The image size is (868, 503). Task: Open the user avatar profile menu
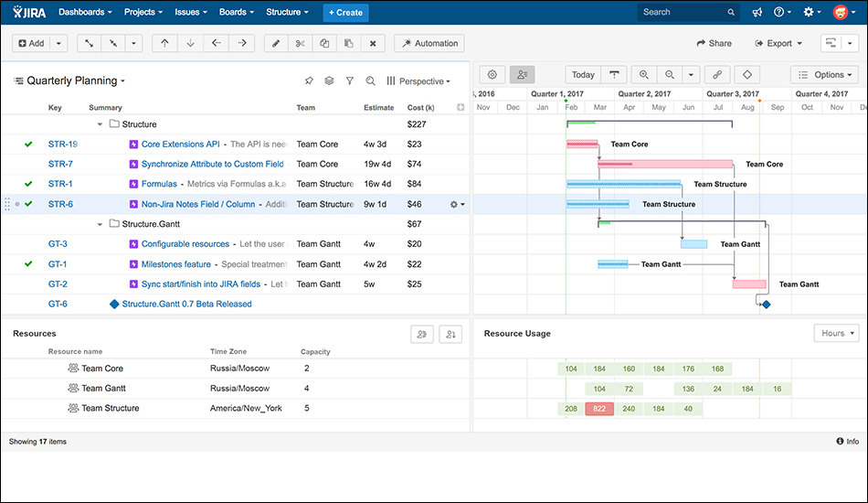tap(843, 12)
